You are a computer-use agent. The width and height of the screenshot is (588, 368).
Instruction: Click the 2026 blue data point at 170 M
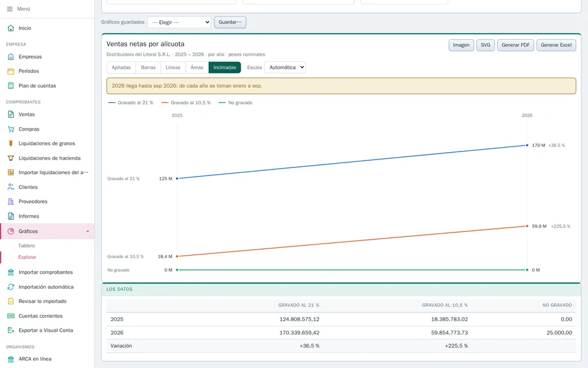coord(527,145)
